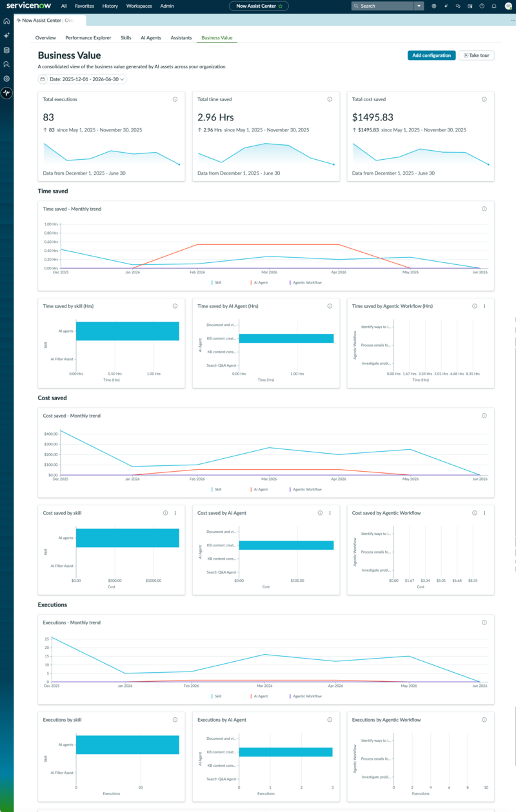Open more options on Cost saved by Agentic Workflow

point(484,513)
